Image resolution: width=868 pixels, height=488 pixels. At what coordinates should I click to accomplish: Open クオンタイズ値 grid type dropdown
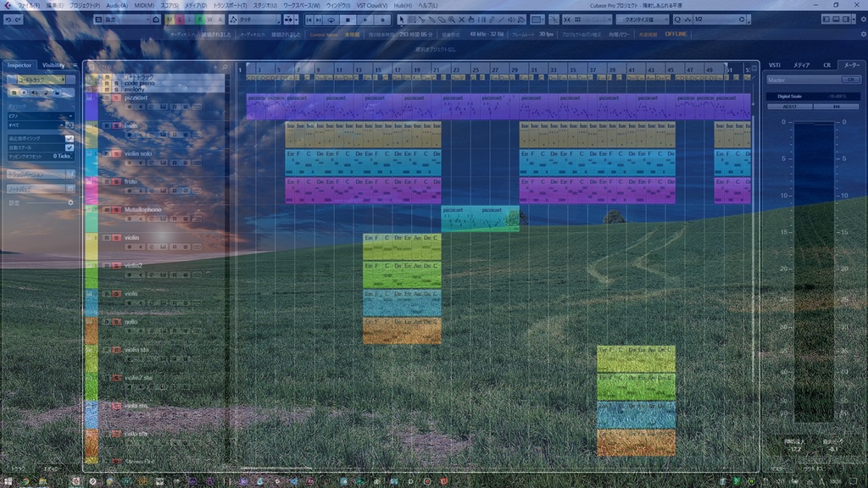643,19
